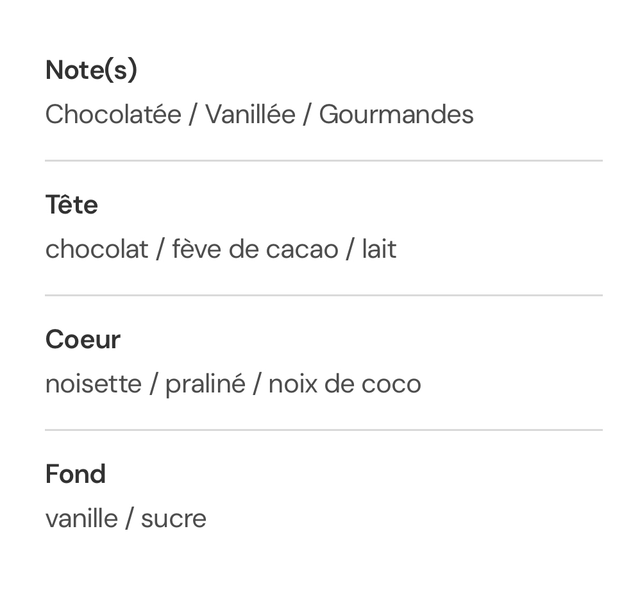The width and height of the screenshot is (640, 590).
Task: Click the fève de cacao text
Action: click(x=255, y=249)
